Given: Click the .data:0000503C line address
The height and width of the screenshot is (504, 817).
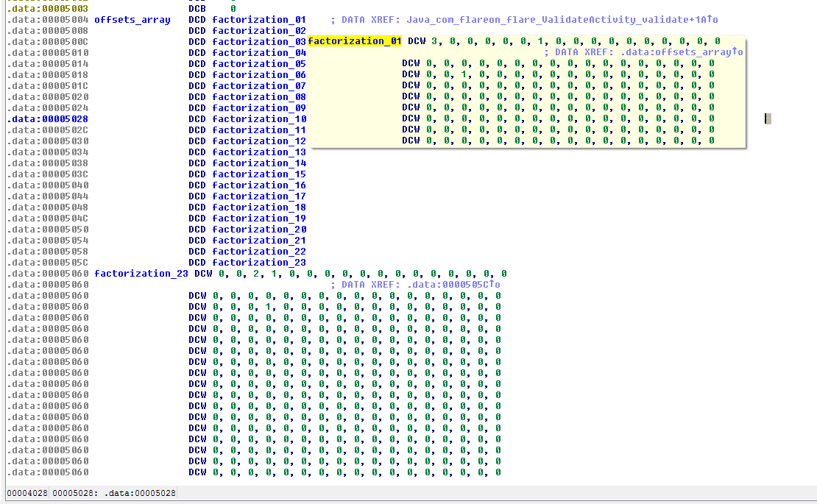Looking at the screenshot, I should point(48,174).
